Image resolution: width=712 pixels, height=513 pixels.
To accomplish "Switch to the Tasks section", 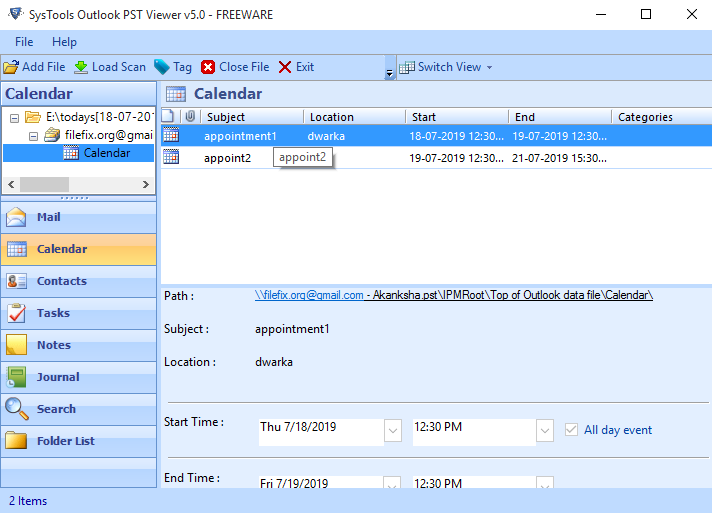I will (x=79, y=313).
